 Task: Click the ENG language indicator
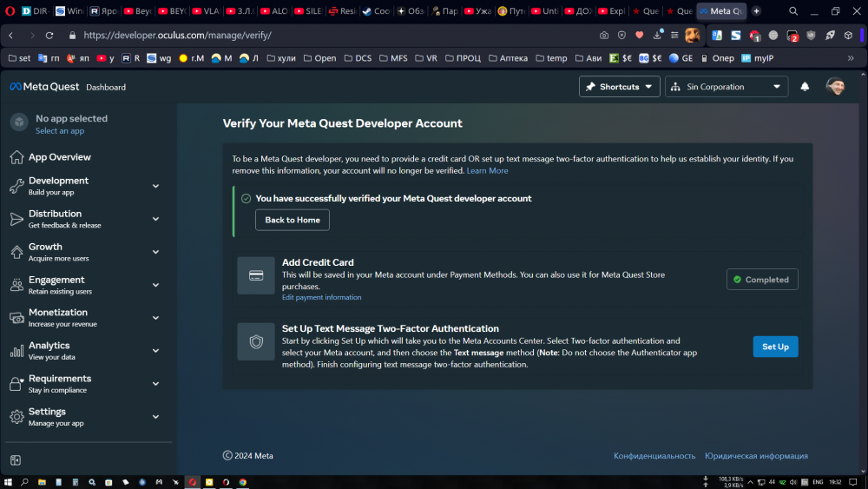(x=818, y=482)
